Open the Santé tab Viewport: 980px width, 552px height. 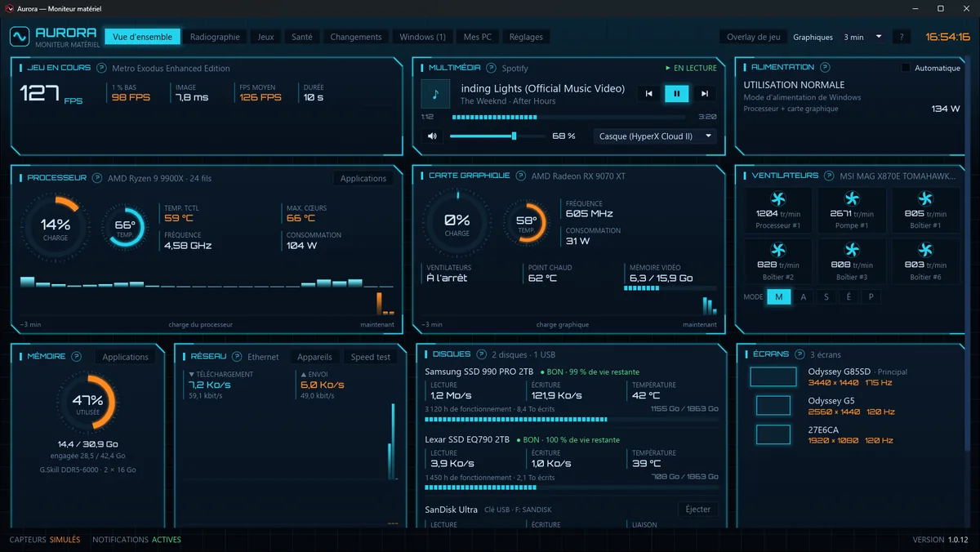tap(302, 37)
